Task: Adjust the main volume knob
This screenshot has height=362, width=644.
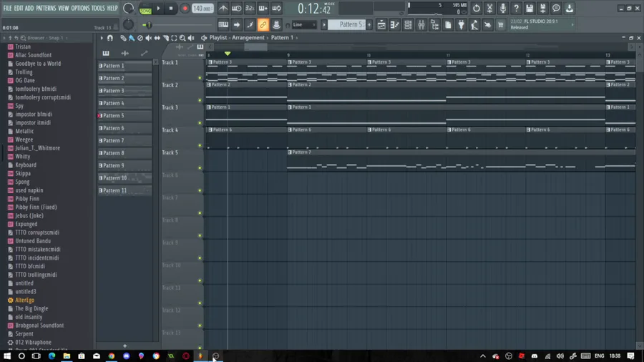Action: tap(129, 8)
